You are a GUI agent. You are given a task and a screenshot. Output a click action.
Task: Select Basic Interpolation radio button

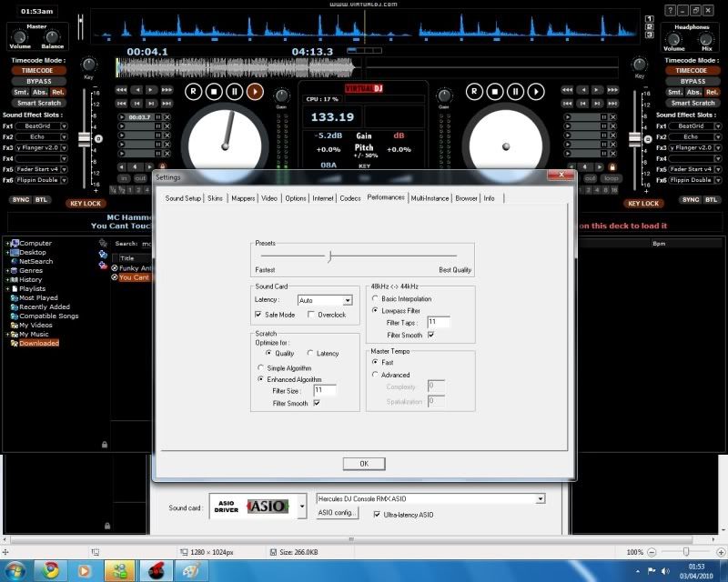375,298
